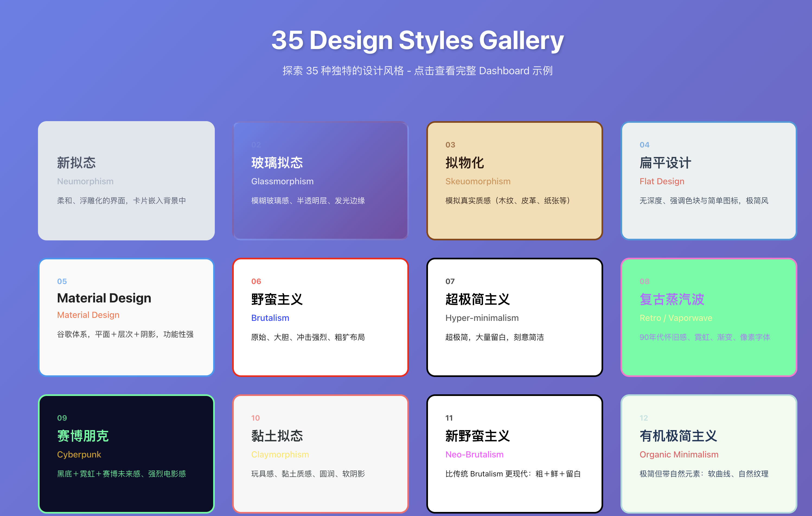812x516 pixels.
Task: Click the Brutalism subtitle link
Action: pyautogui.click(x=270, y=318)
